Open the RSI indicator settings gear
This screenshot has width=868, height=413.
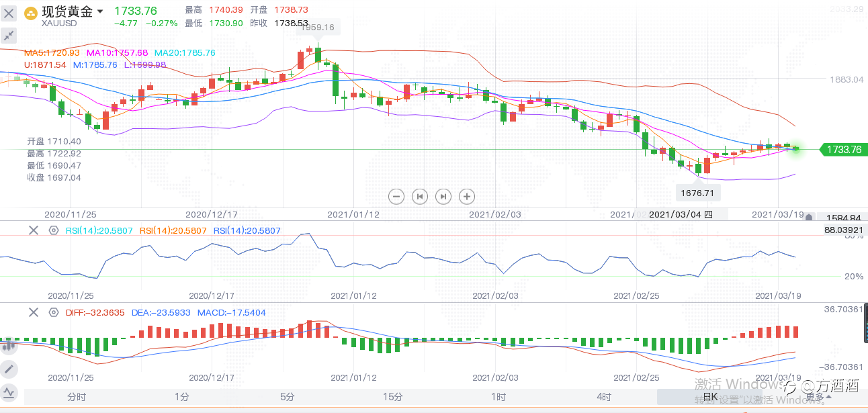pos(54,230)
